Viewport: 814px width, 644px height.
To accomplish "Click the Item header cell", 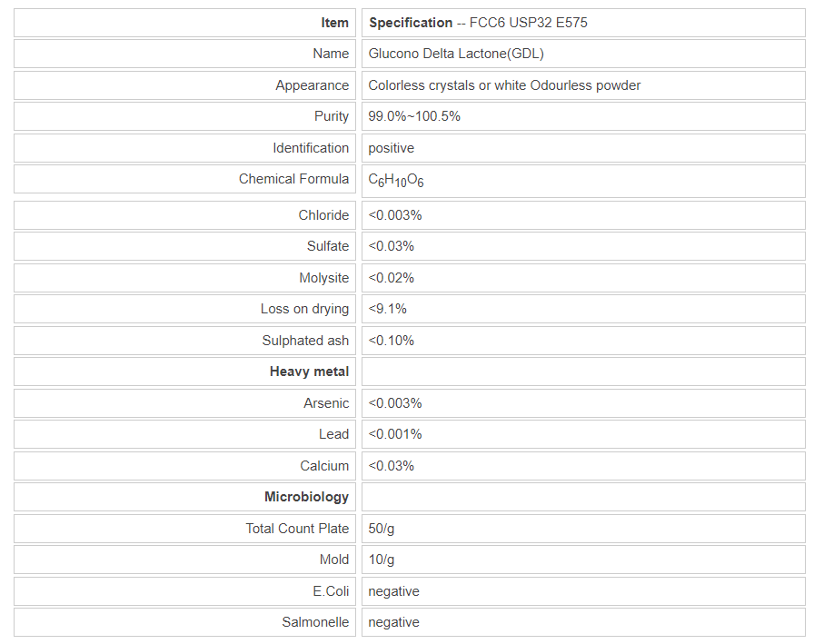I will click(x=334, y=23).
